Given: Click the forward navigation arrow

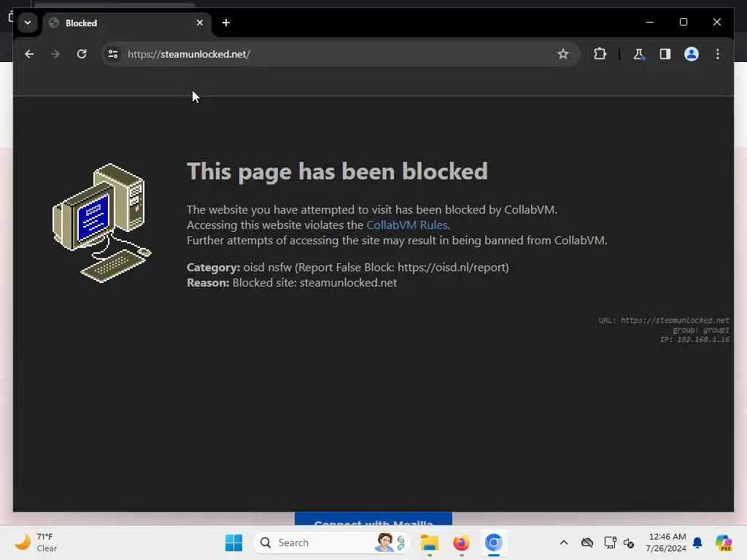Looking at the screenshot, I should 55,54.
